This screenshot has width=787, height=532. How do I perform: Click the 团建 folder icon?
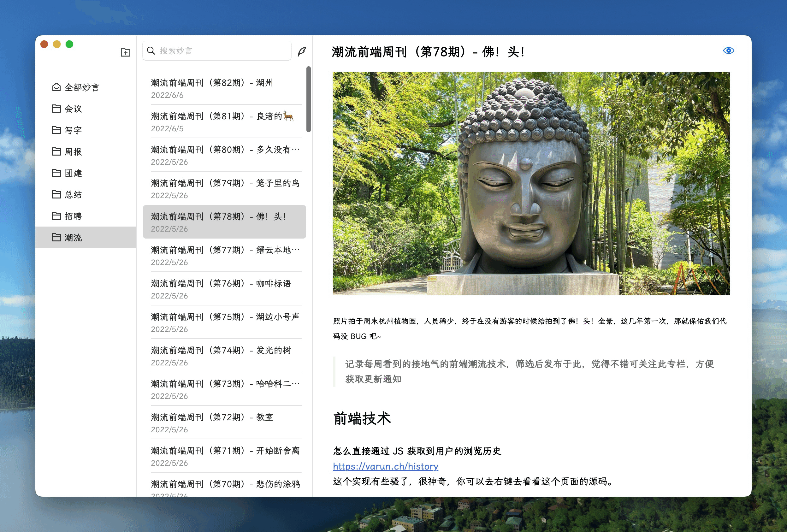(x=56, y=173)
